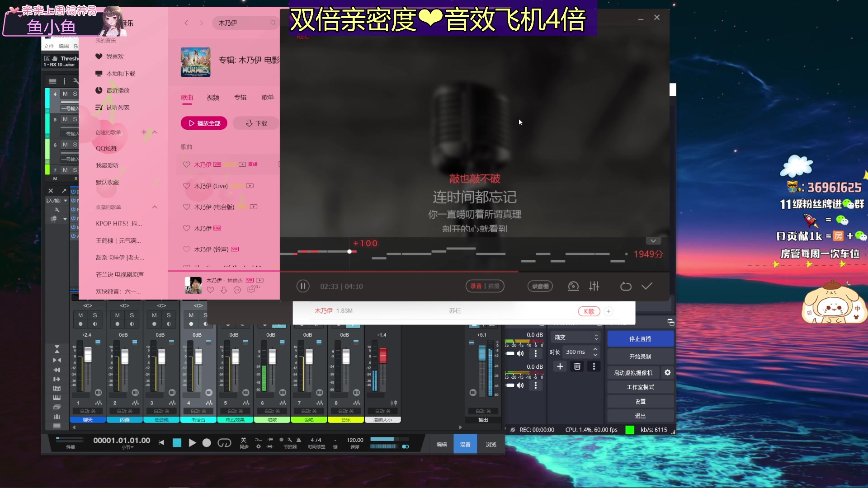This screenshot has width=868, height=488.
Task: Switch to the 浏览 view in the DAW
Action: click(x=491, y=445)
